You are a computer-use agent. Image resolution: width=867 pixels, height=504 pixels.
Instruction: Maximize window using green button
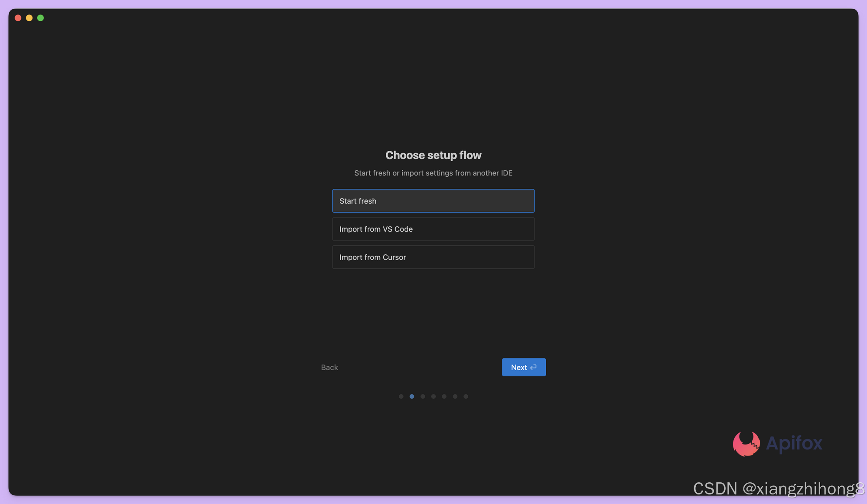(40, 18)
